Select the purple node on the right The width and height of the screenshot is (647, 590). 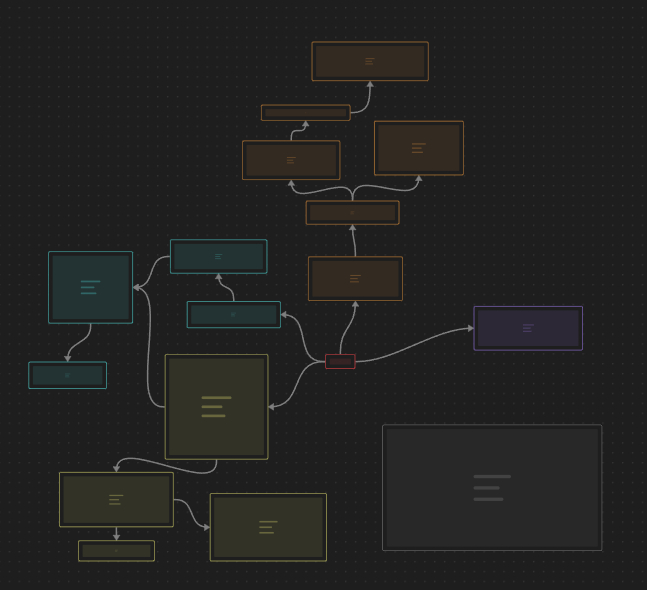527,328
